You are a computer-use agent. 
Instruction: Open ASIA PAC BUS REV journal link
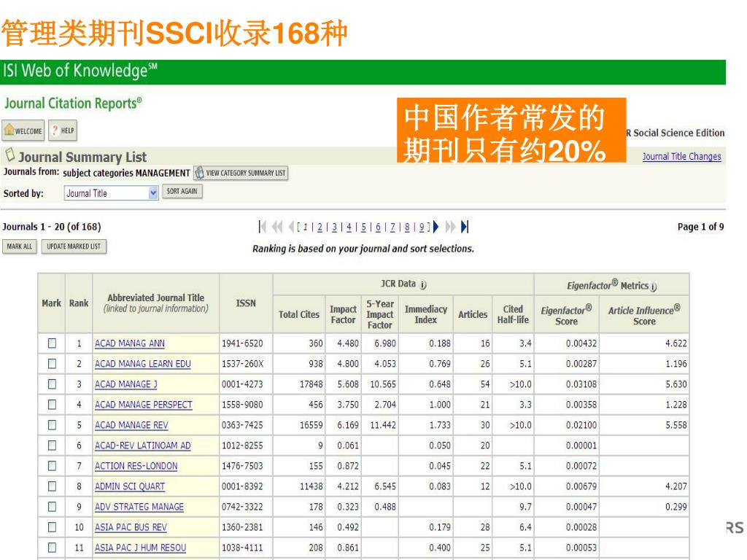131,528
